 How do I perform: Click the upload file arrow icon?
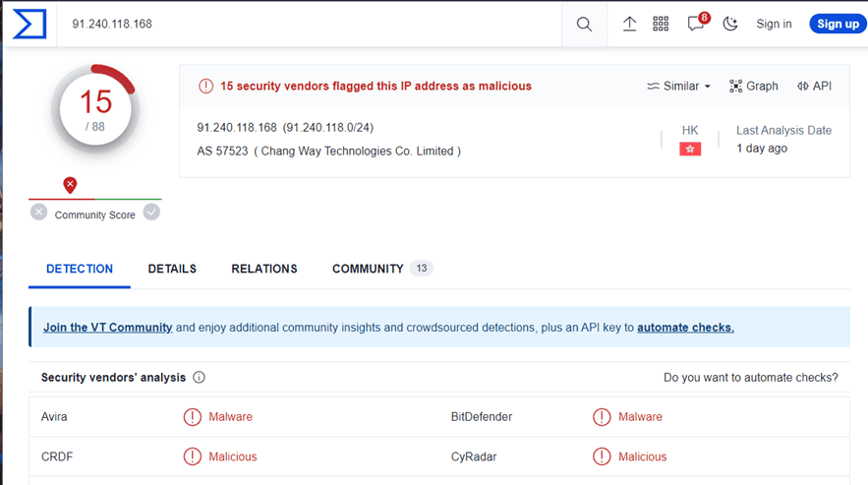point(629,24)
